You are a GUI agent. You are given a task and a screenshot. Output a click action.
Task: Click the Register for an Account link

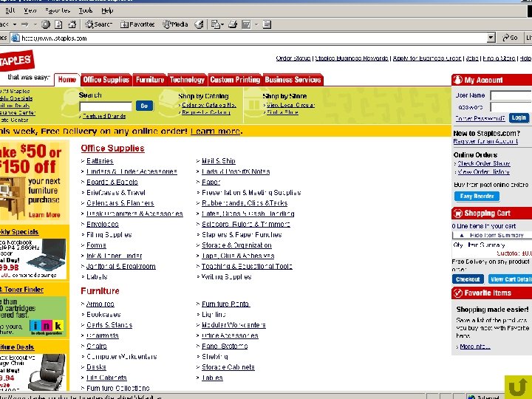485,141
